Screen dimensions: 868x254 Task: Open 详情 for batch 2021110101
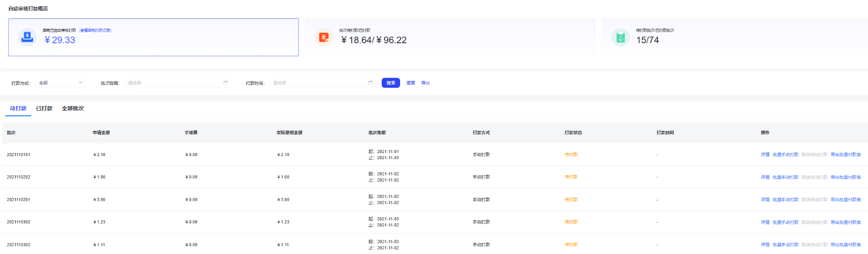click(765, 155)
